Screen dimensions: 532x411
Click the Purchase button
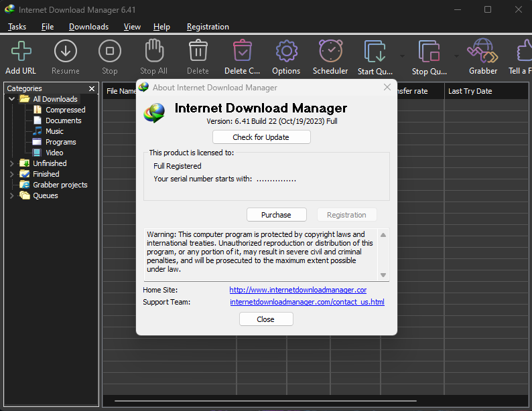[277, 215]
